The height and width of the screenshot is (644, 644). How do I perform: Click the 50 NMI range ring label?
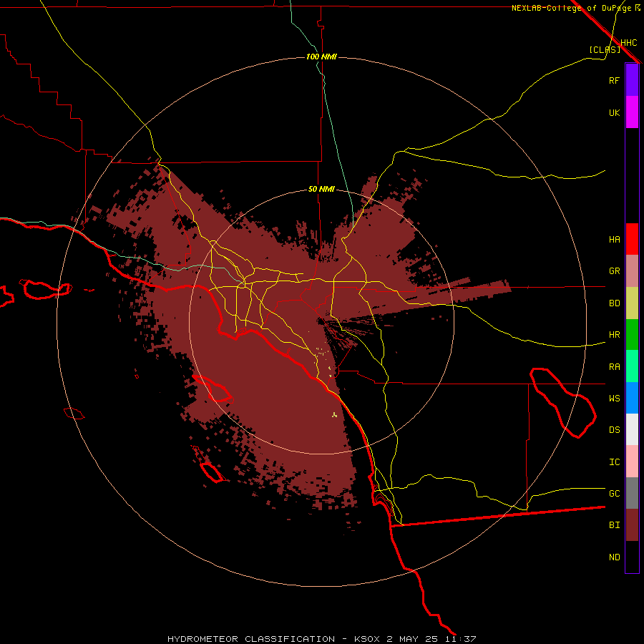pos(321,190)
